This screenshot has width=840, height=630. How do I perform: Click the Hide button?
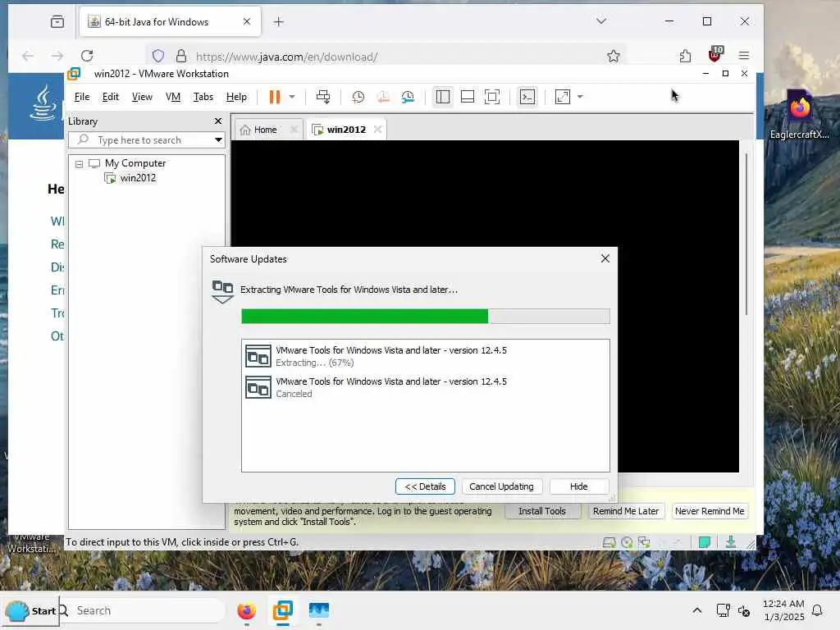(578, 486)
